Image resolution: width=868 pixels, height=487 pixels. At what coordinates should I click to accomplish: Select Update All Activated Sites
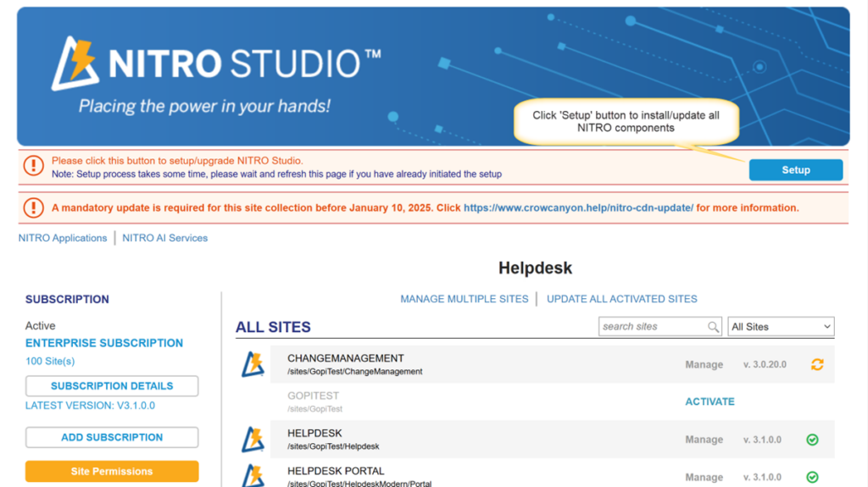pyautogui.click(x=621, y=299)
